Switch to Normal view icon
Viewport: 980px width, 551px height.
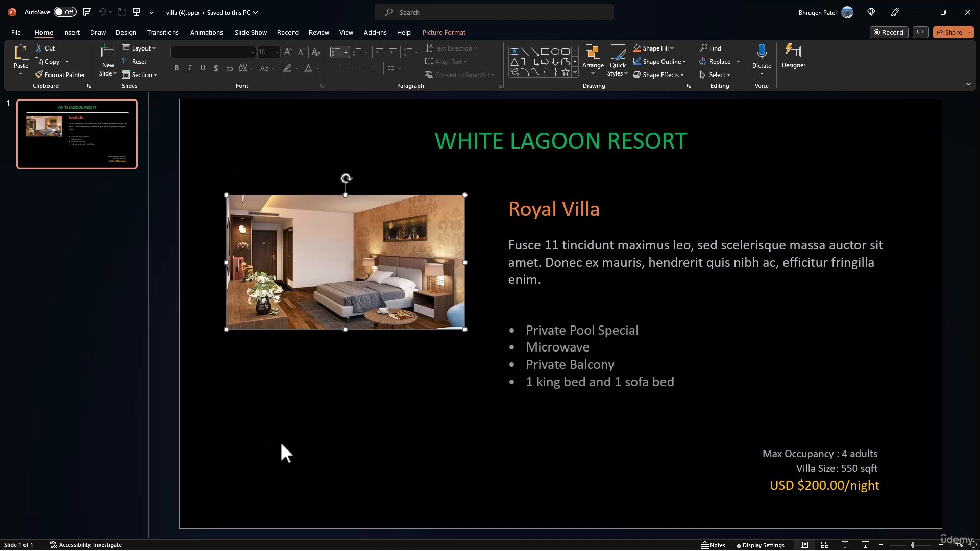coord(804,545)
